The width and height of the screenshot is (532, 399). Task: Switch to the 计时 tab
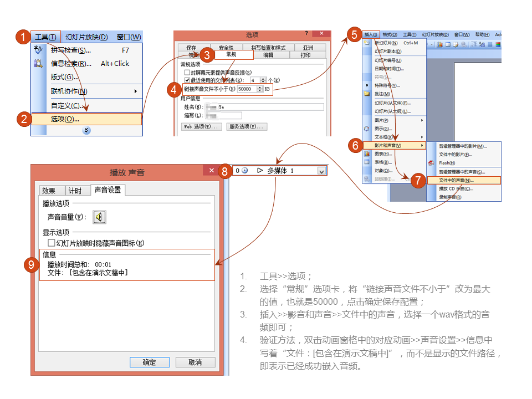point(75,191)
